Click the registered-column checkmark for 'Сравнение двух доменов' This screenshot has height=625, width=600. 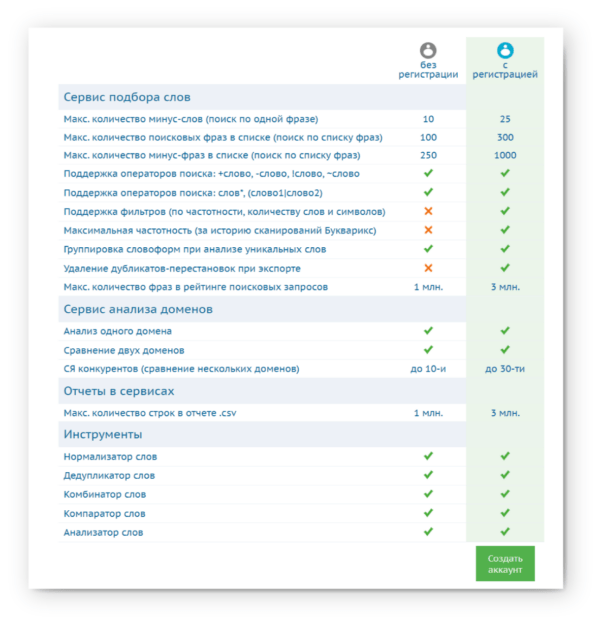(505, 350)
